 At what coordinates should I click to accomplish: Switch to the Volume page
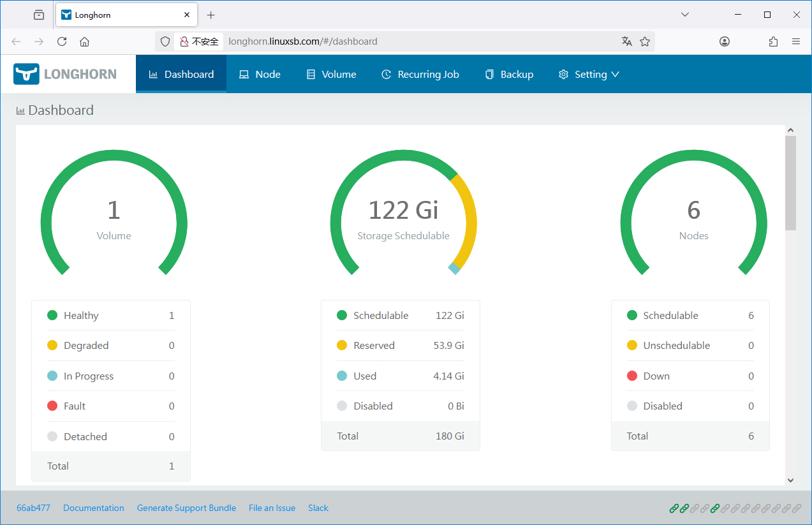(331, 74)
